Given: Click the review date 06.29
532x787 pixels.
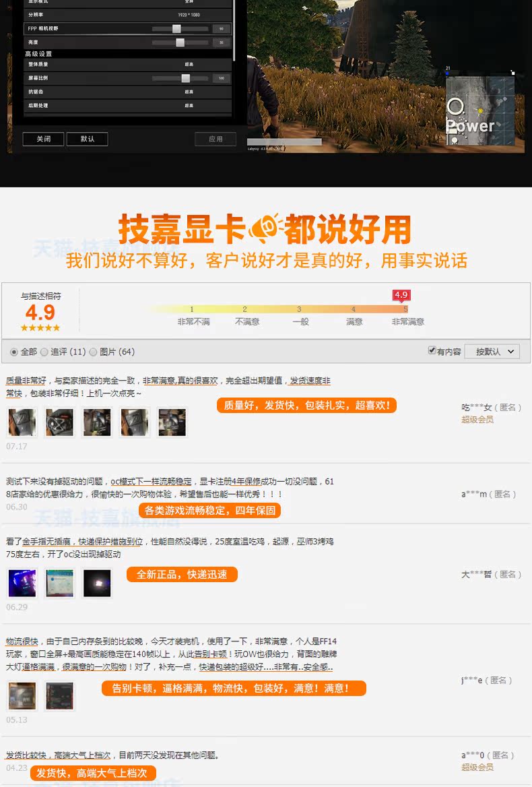Looking at the screenshot, I should [17, 607].
